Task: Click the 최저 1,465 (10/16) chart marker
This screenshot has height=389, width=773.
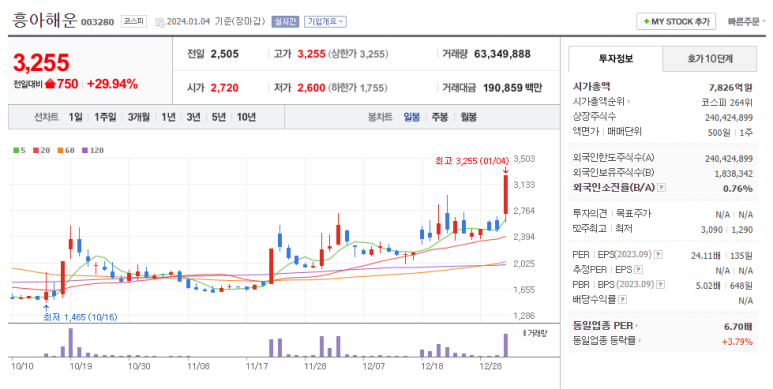Action: 80,318
